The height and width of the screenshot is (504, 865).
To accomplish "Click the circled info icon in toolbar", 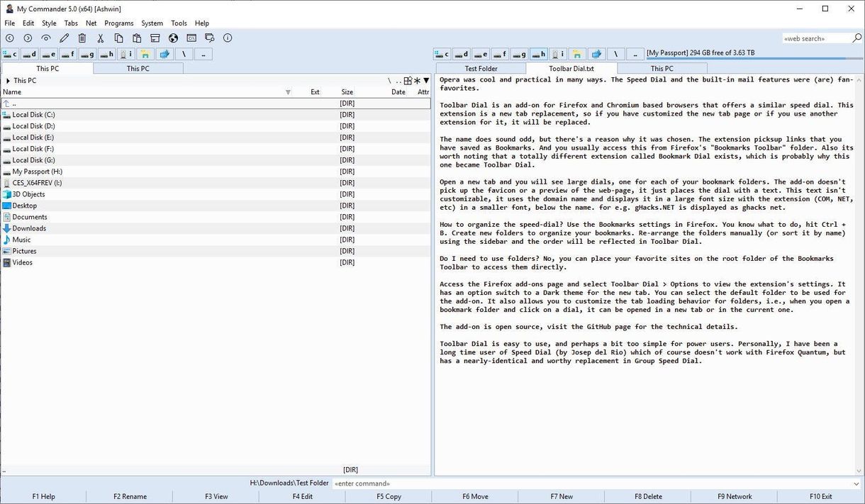I will (x=228, y=38).
